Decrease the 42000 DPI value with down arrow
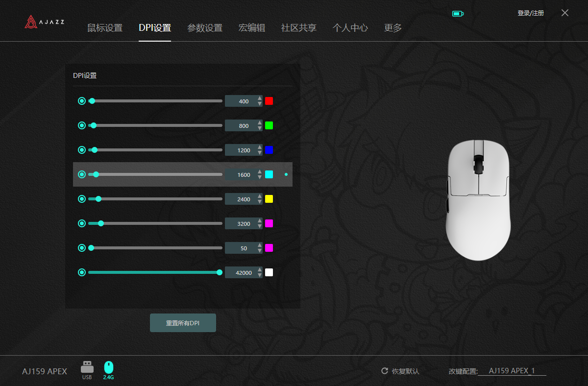The width and height of the screenshot is (588, 386). 260,275
